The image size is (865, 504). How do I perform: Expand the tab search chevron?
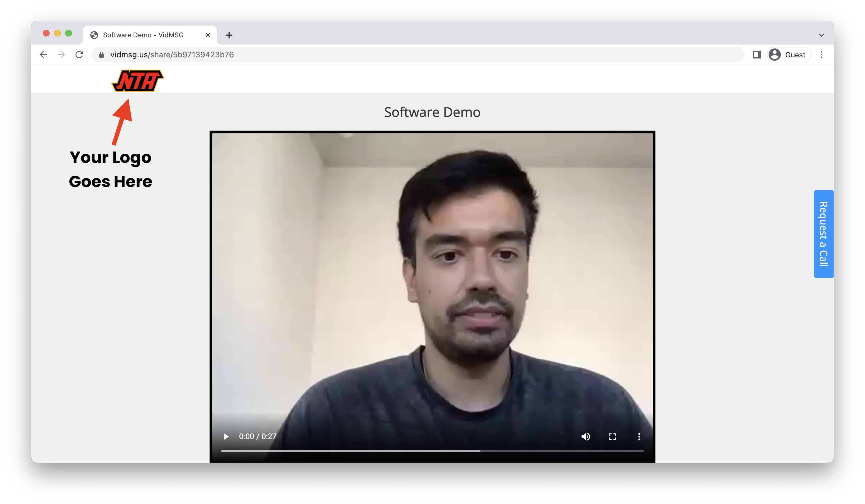(822, 35)
